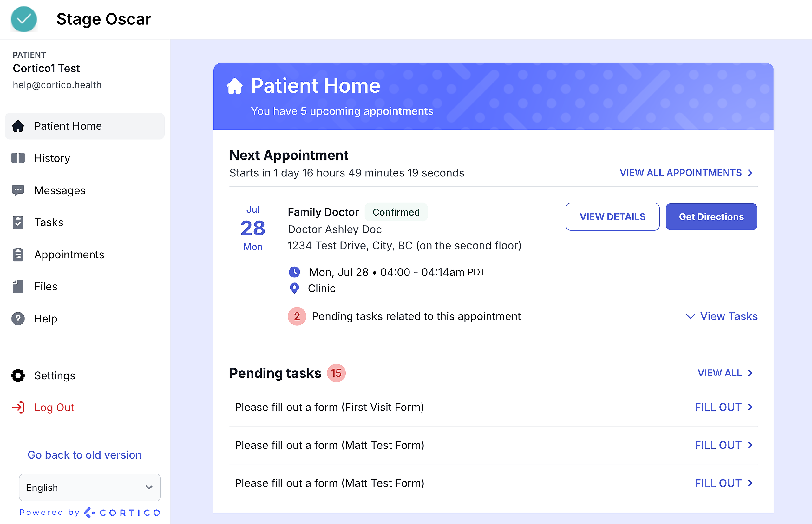
Task: Click Go back to old version
Action: 85,455
